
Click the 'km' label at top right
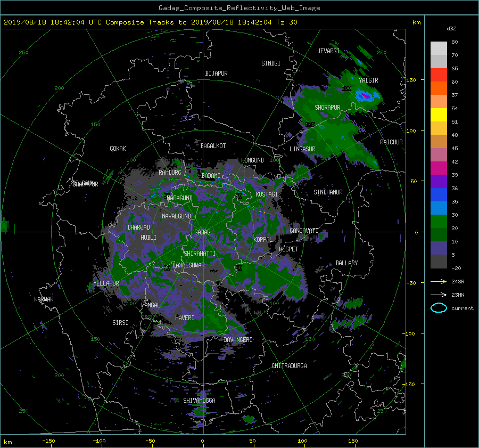pos(416,22)
